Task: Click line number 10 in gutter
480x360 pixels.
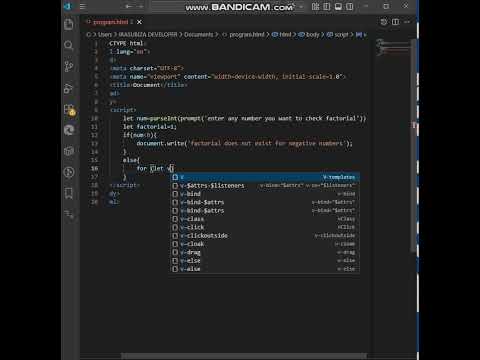Action: 94,118
